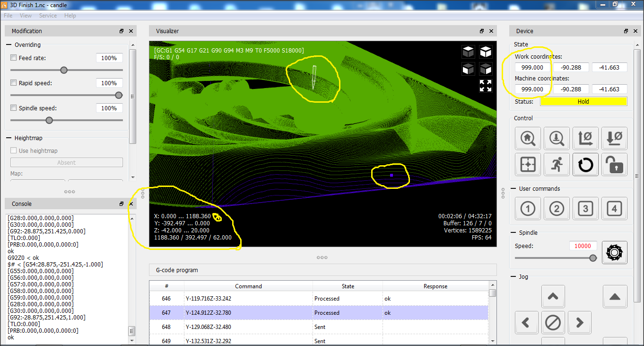Click the Zero Z button
Viewport: 644px width, 346px height.
614,139
